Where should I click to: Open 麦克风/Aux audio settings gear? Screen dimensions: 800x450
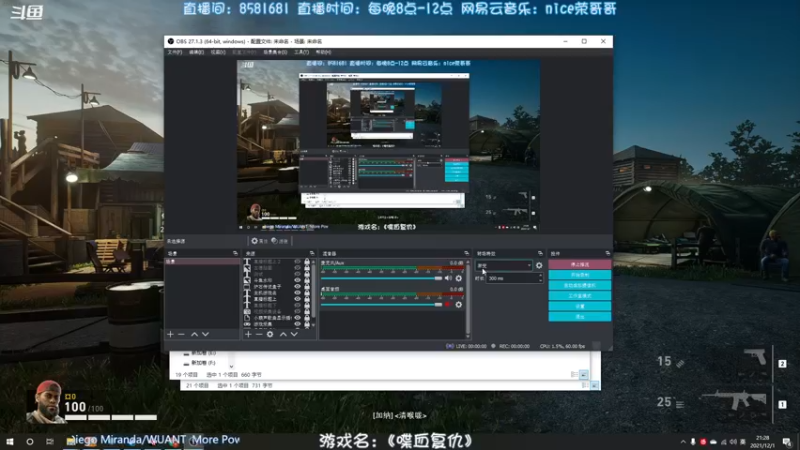tap(459, 278)
